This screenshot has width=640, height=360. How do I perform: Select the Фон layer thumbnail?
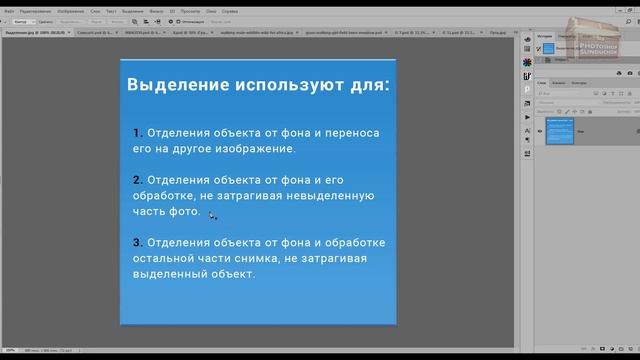click(x=560, y=131)
